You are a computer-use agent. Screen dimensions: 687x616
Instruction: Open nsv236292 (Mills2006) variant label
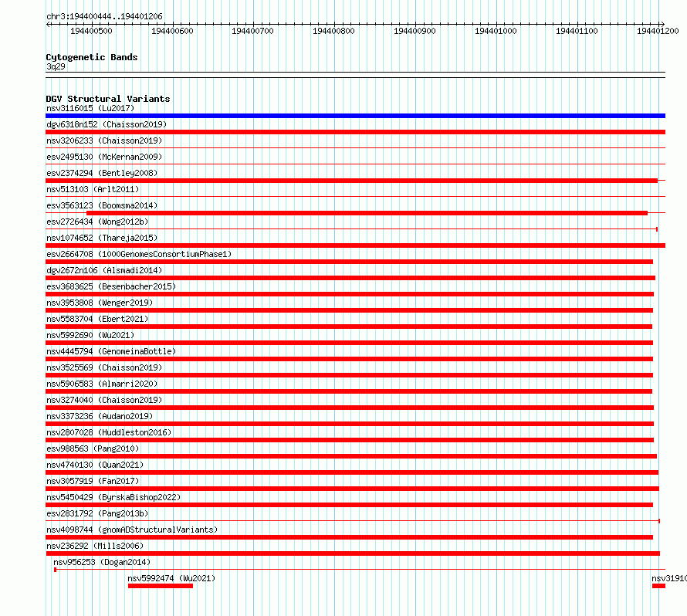(95, 546)
